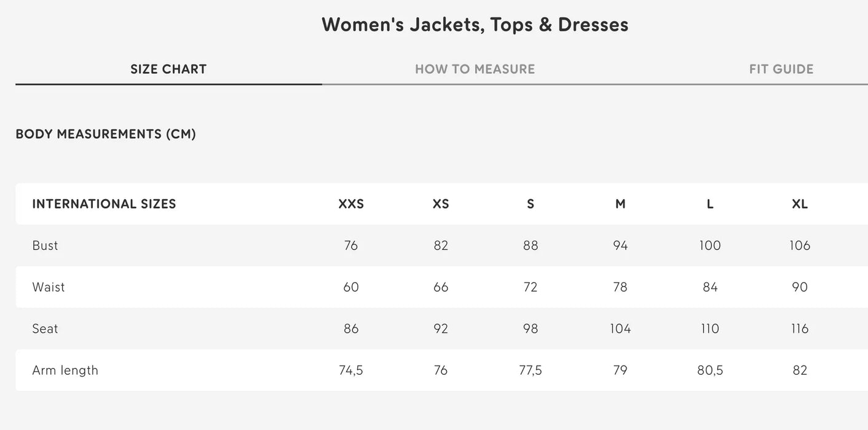Viewport: 868px width, 430px height.
Task: Select the XL column header
Action: pos(799,203)
